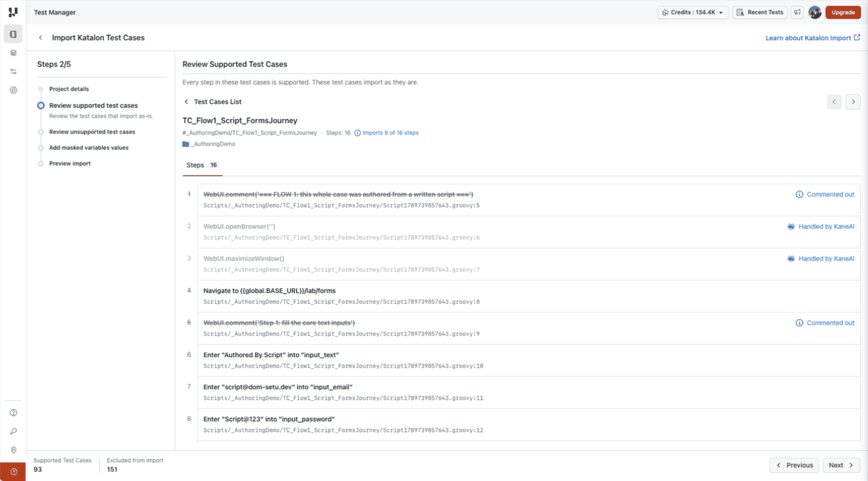Click the _AuthoringDemo folder icon
This screenshot has height=481, width=868.
186,144
